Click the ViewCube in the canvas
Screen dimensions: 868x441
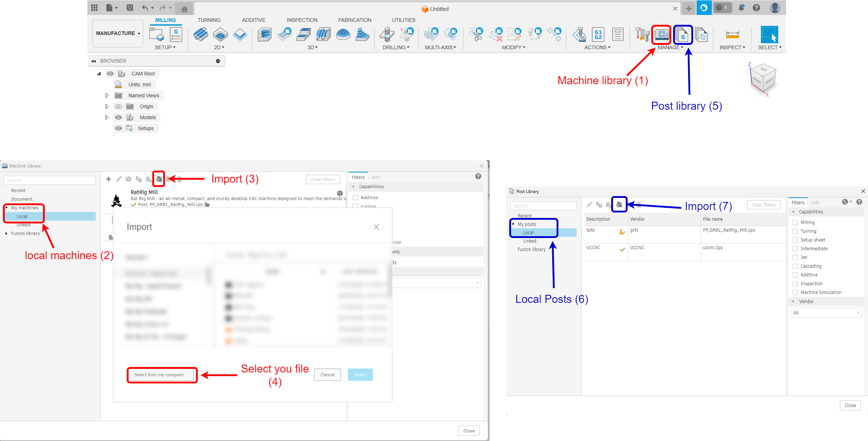pyautogui.click(x=763, y=77)
